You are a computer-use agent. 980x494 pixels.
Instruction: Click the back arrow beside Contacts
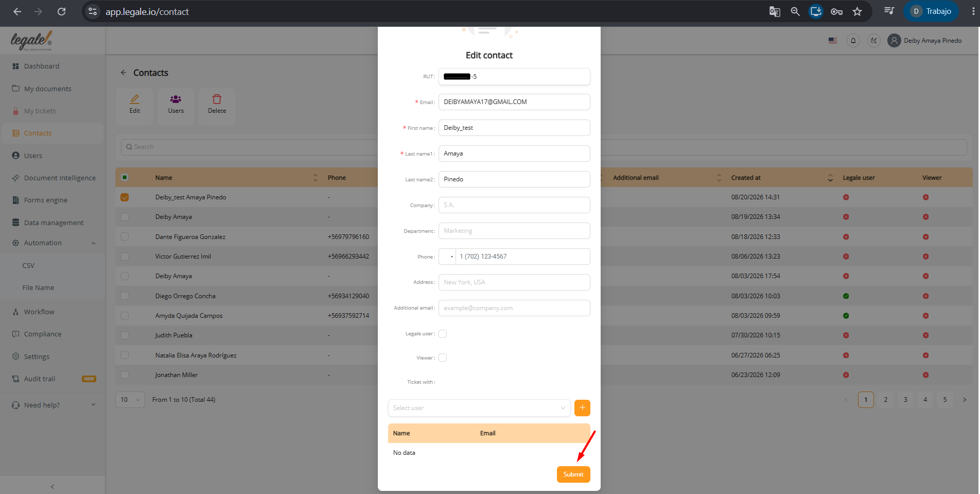[124, 73]
